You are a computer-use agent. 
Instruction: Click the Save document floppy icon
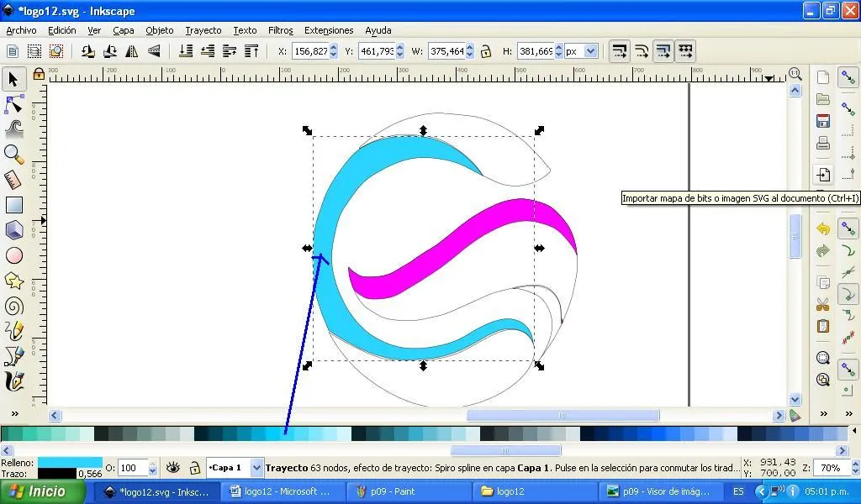[x=822, y=121]
